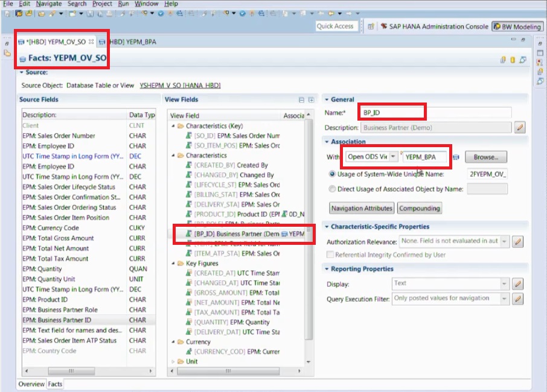The image size is (547, 392).
Task: Click the save icon next to YEPM_BPA association
Action: pos(456,157)
